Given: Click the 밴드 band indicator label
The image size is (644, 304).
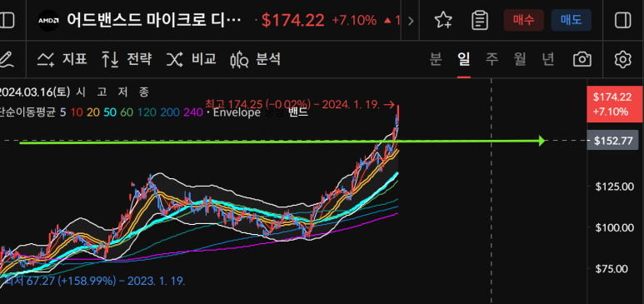Looking at the screenshot, I should [297, 112].
